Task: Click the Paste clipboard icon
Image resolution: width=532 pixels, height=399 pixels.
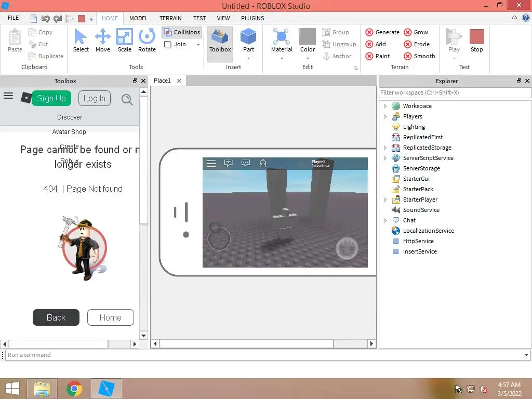Action: [15, 37]
